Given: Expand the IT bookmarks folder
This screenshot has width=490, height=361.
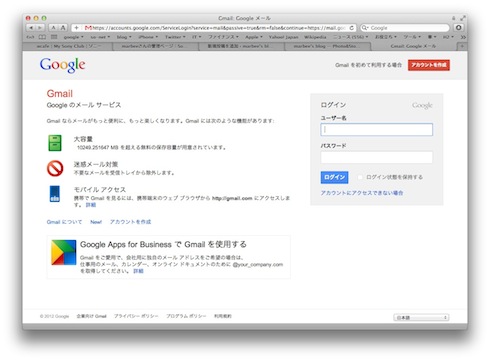Looking at the screenshot, I should pos(196,37).
